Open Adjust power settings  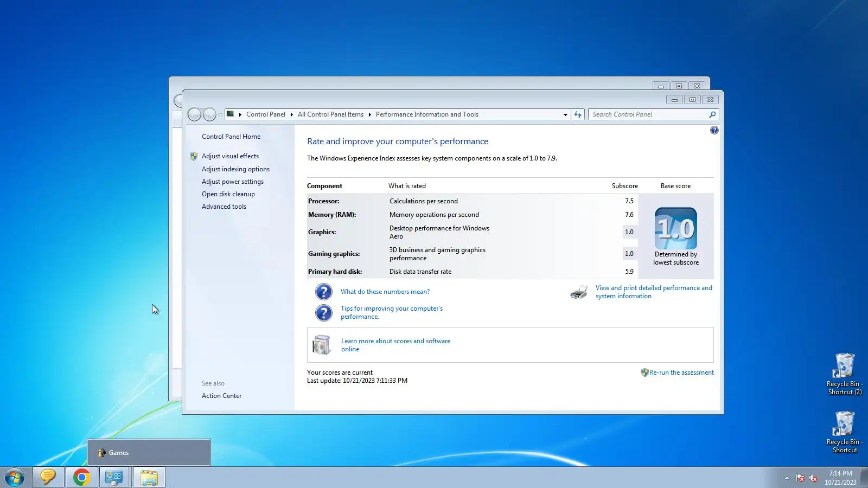tap(233, 182)
